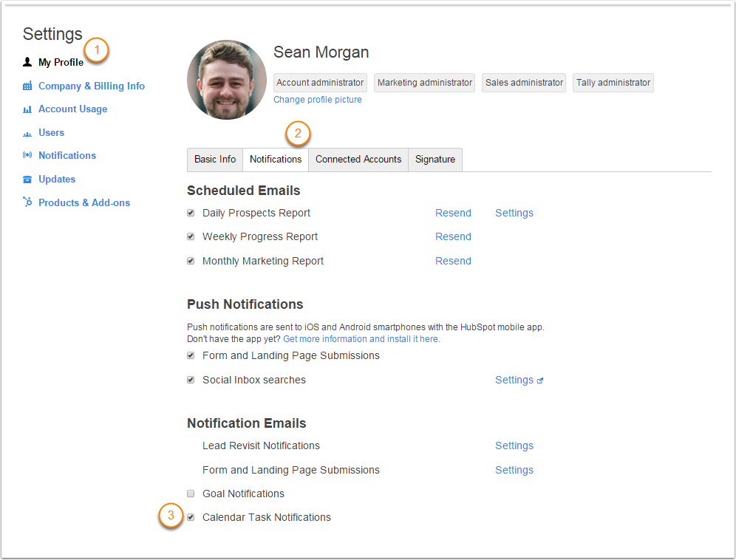Open the Users settings page

(x=51, y=132)
